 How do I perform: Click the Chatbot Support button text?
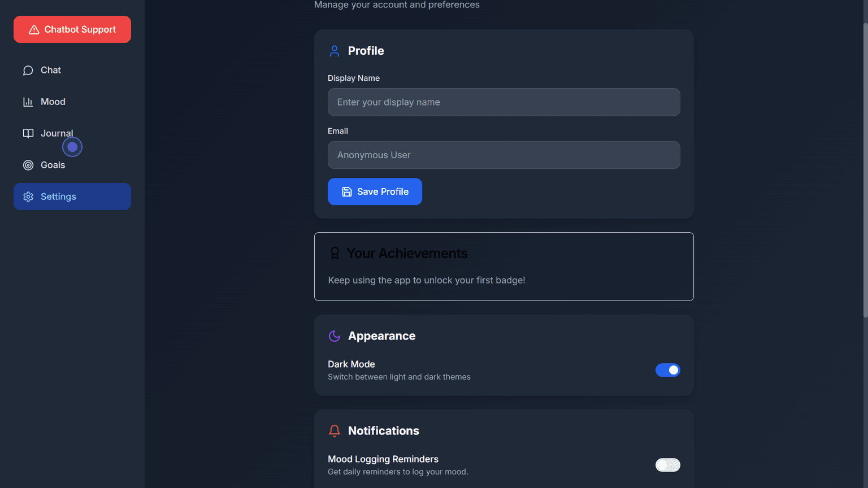tap(80, 29)
